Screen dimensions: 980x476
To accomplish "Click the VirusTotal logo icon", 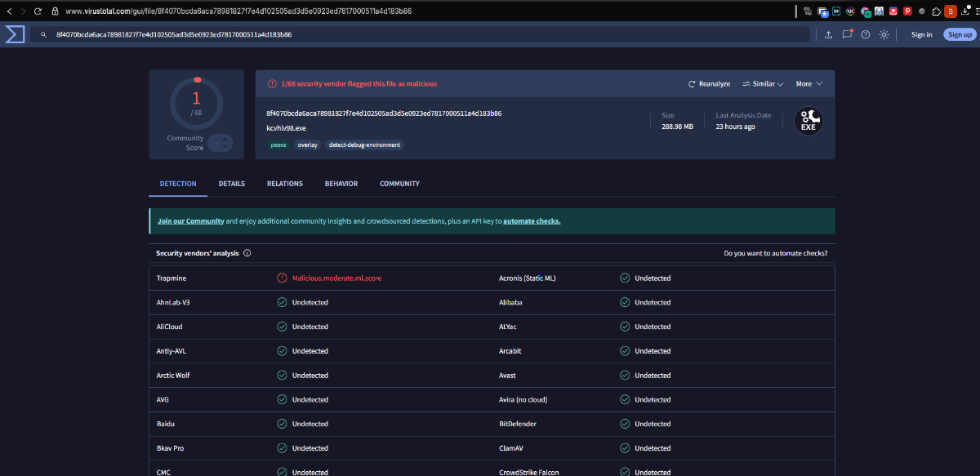I will (x=15, y=34).
